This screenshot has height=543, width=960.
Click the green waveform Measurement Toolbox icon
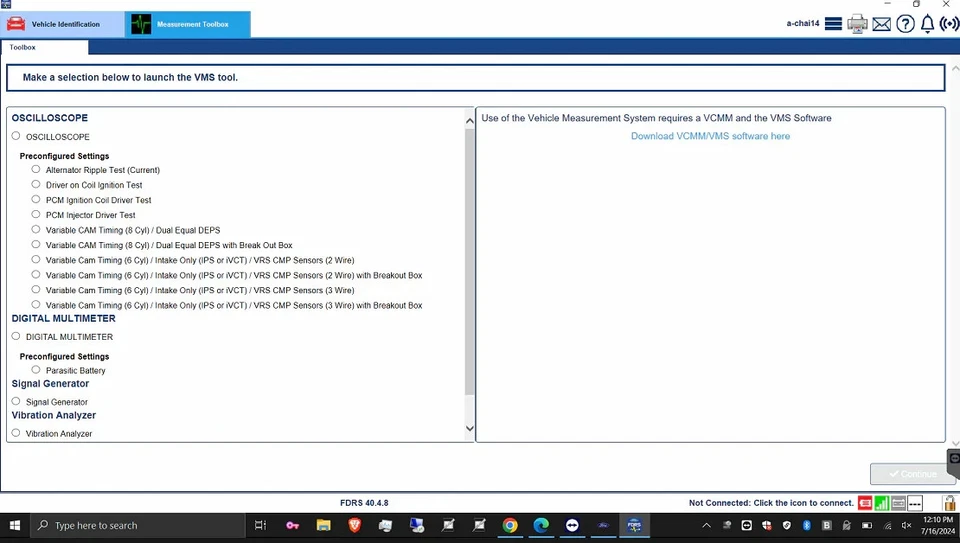[x=141, y=24]
